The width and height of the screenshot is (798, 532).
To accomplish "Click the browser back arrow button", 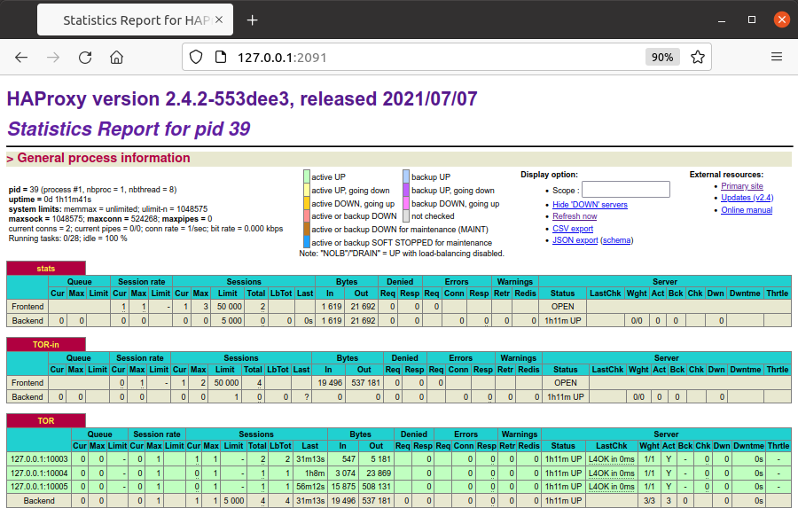I will click(21, 57).
